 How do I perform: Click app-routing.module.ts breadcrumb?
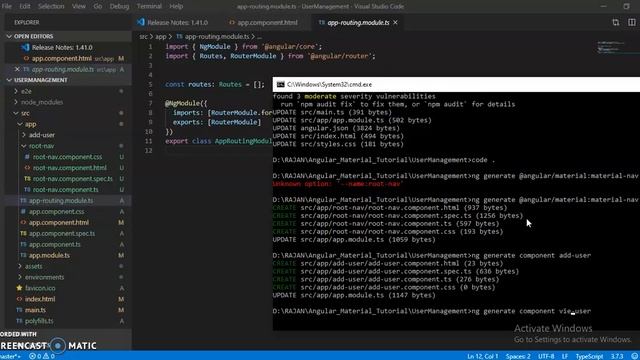coord(213,37)
